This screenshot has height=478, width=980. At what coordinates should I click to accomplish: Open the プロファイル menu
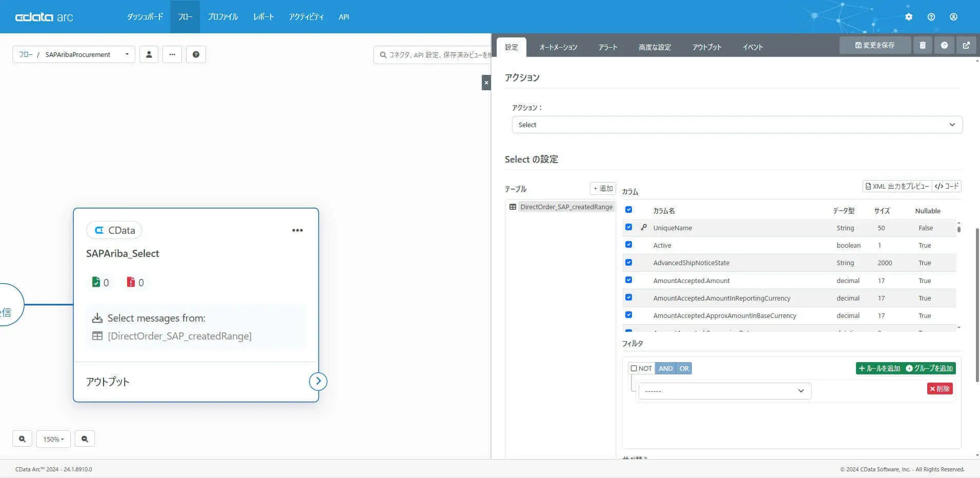(x=222, y=17)
